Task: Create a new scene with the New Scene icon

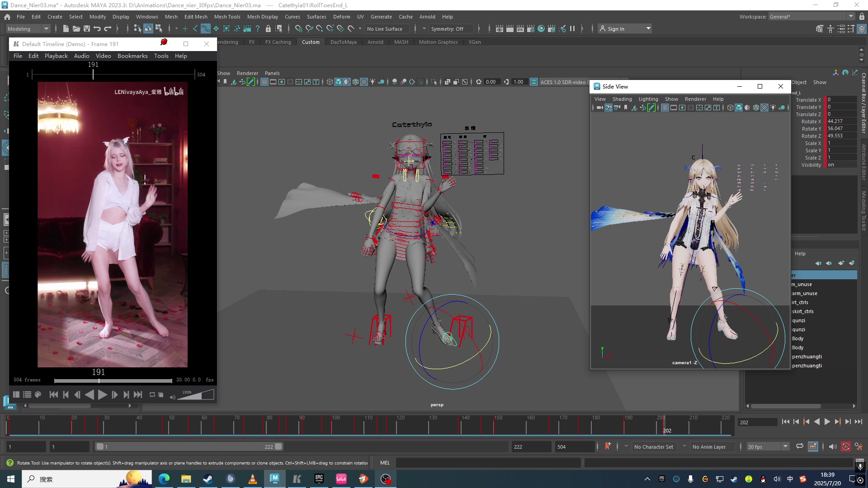Action: [66, 28]
